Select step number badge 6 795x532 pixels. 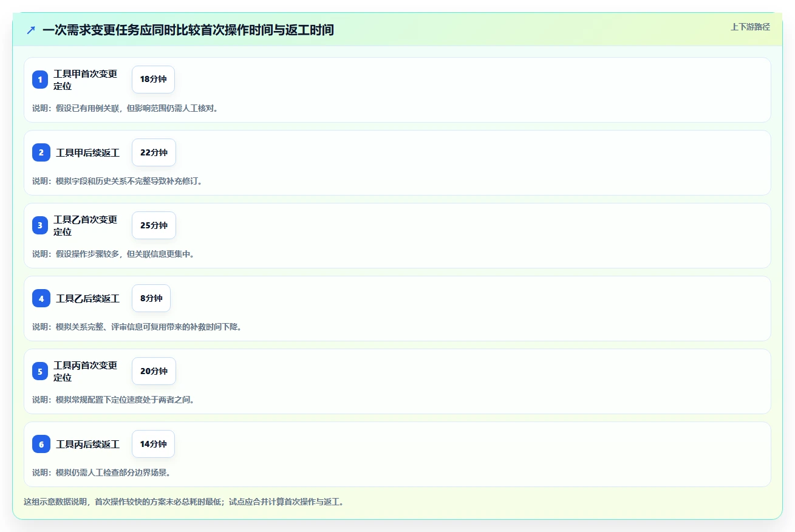[41, 444]
